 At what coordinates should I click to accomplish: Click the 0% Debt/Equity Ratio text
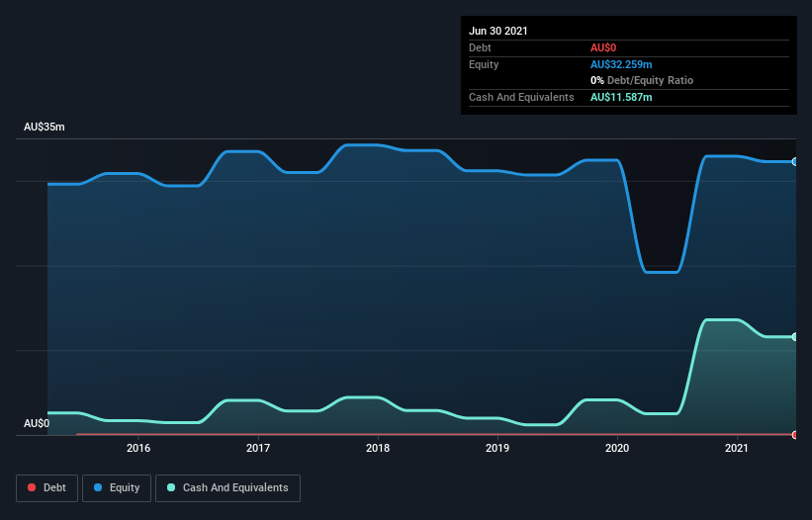642,80
